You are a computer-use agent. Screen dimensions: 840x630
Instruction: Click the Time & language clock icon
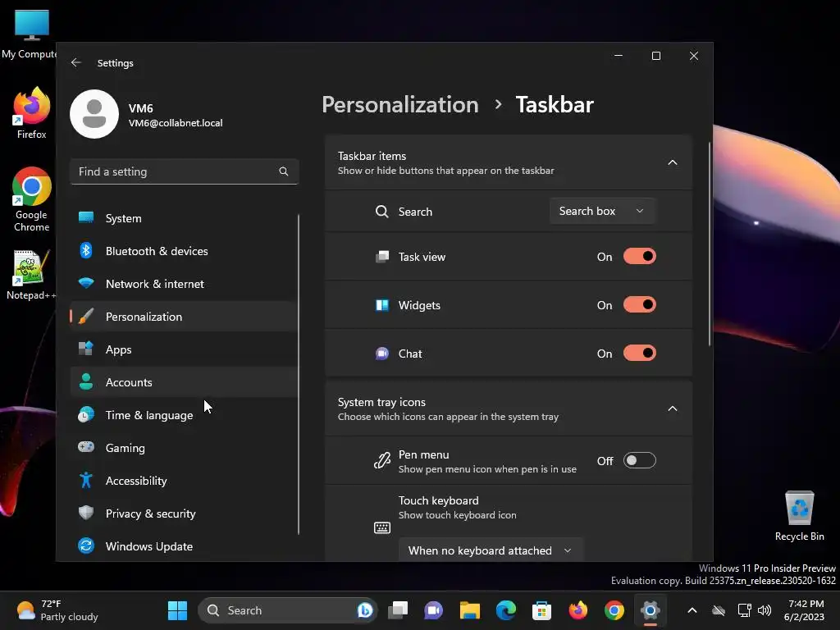click(x=85, y=414)
